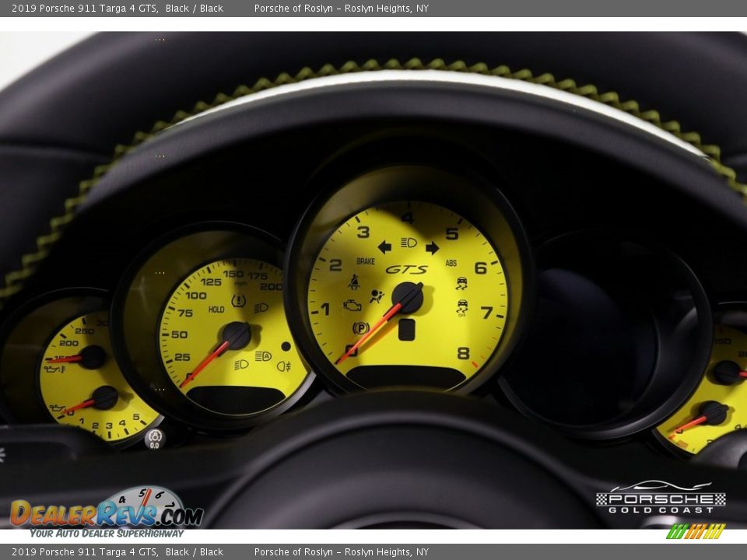Click the oil temperature icon on left gauge
The width and height of the screenshot is (747, 560).
point(54,369)
